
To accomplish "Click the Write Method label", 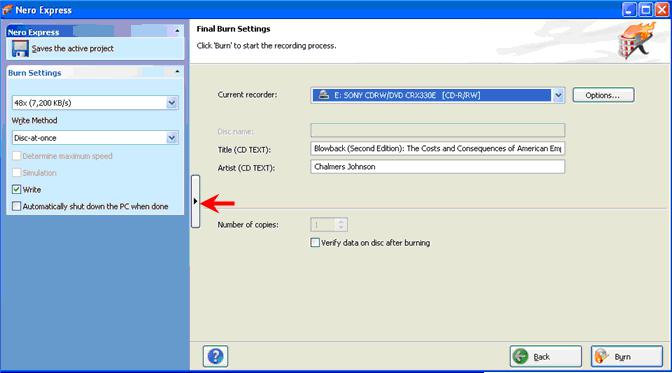I will click(34, 120).
